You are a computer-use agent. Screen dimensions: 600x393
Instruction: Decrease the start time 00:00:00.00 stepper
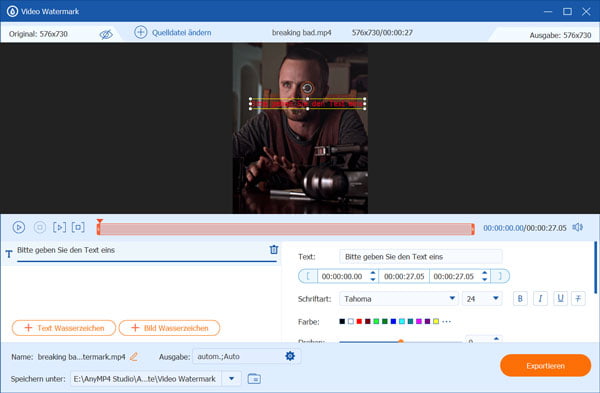click(373, 279)
